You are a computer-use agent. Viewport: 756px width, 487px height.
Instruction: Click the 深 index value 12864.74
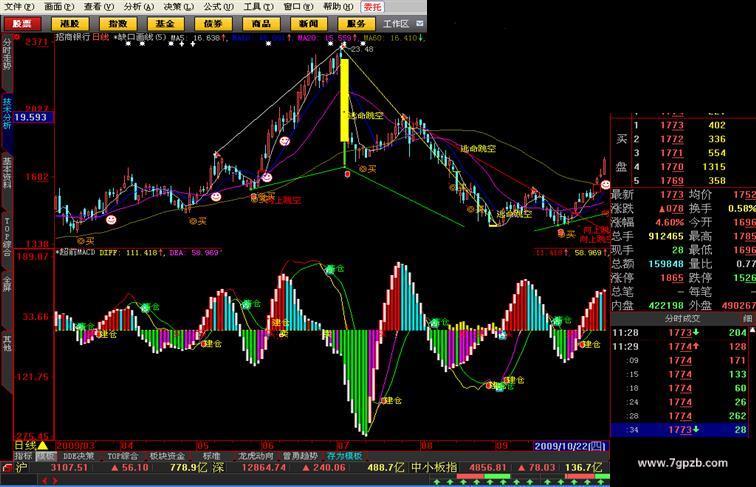[x=264, y=467]
